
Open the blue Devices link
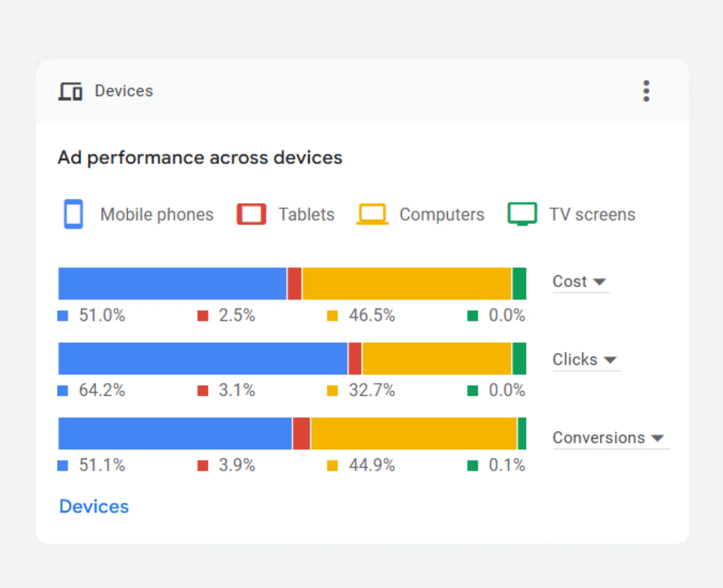tap(94, 506)
